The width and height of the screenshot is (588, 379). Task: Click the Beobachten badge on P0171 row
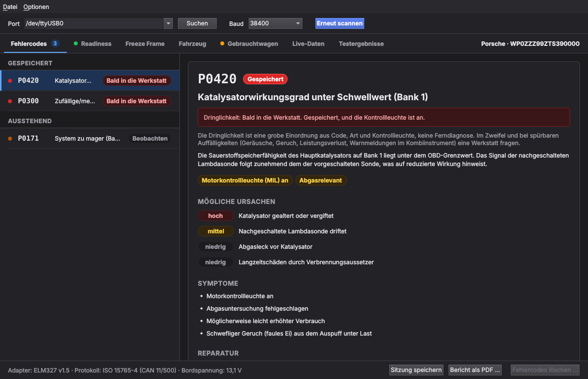(150, 139)
